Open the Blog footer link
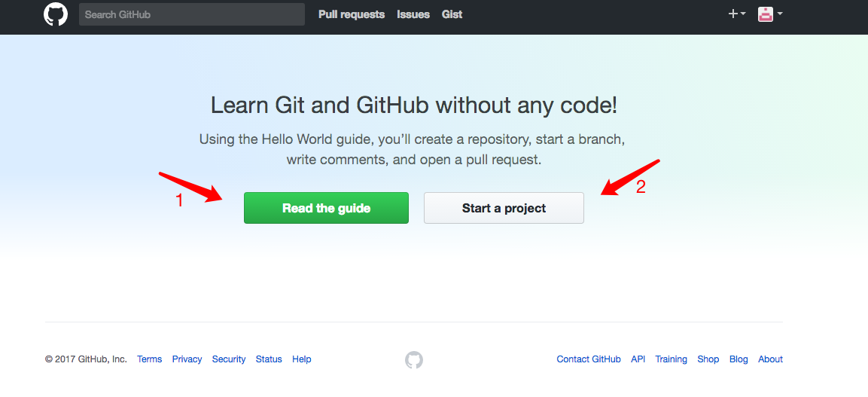Image resolution: width=868 pixels, height=397 pixels. click(739, 359)
